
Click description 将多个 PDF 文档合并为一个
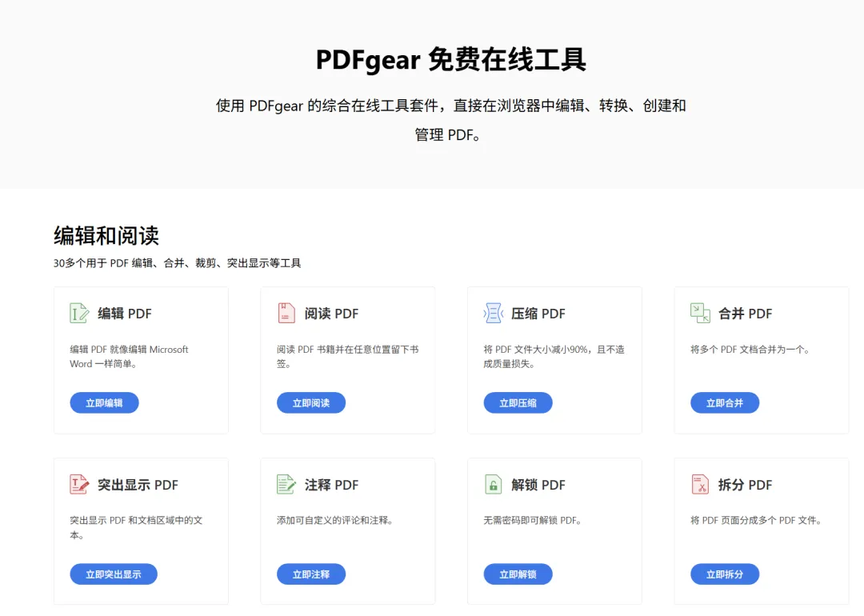[750, 350]
